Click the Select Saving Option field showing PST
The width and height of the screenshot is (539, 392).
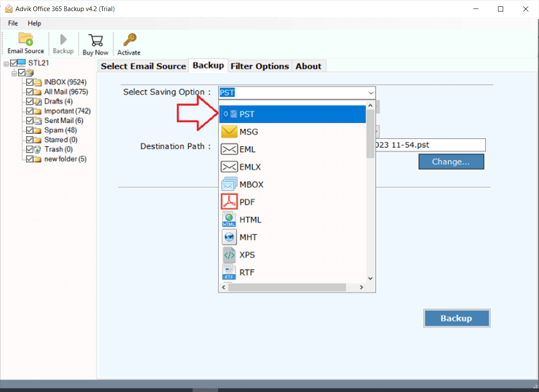pyautogui.click(x=297, y=93)
